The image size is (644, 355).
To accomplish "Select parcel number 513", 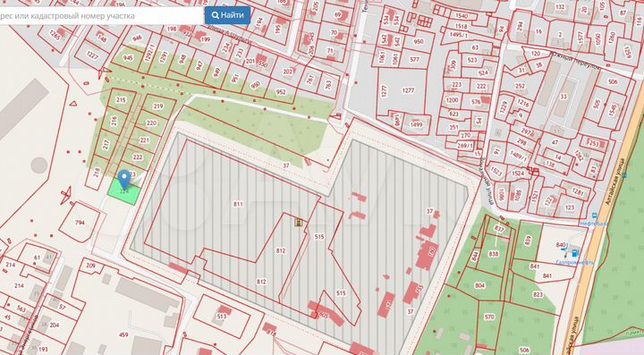I will click(222, 317).
